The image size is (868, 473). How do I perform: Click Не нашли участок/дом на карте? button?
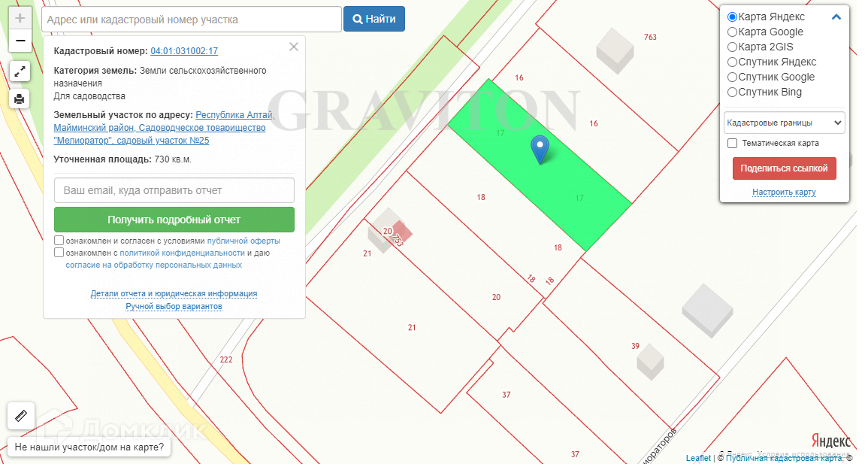[x=89, y=447]
